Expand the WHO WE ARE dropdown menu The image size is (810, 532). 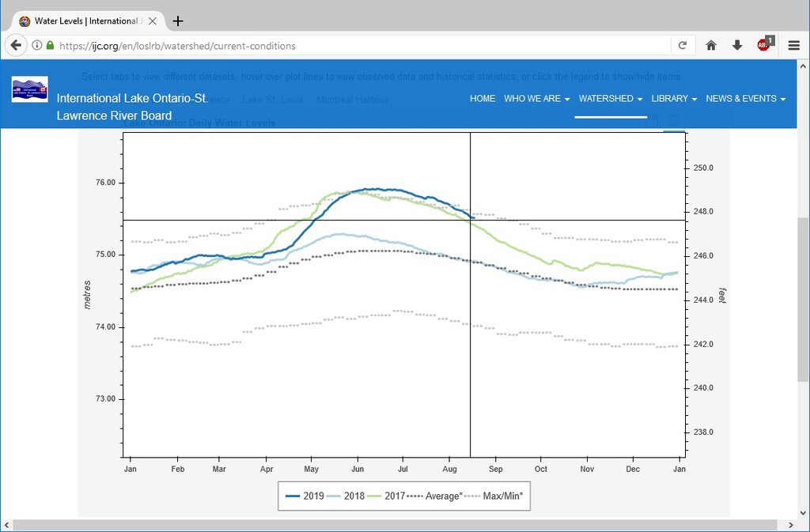536,99
